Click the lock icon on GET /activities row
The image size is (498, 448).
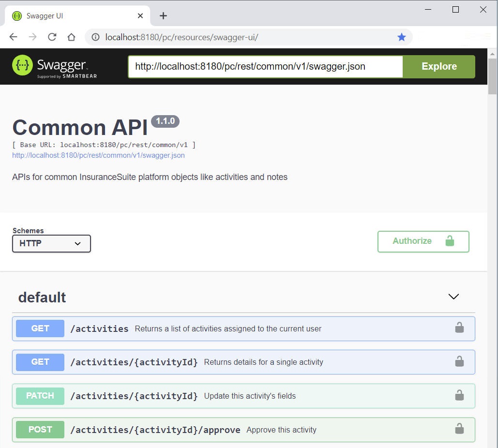pyautogui.click(x=458, y=328)
